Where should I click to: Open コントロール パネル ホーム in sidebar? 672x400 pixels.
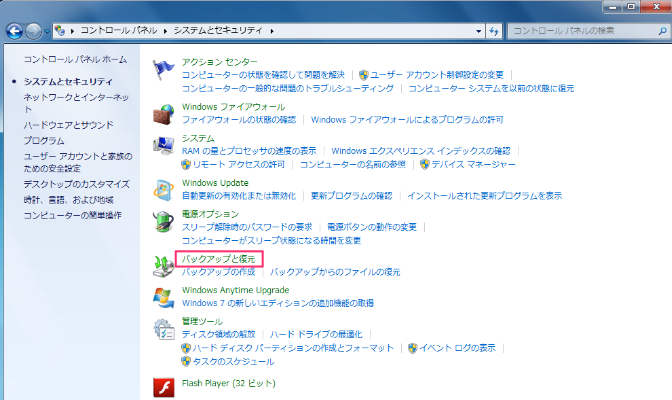[x=75, y=59]
